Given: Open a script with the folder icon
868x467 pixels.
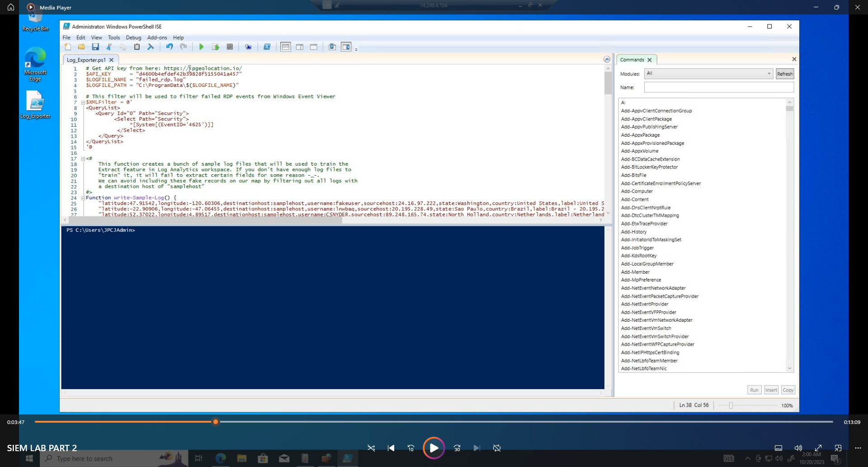Looking at the screenshot, I should 81,47.
